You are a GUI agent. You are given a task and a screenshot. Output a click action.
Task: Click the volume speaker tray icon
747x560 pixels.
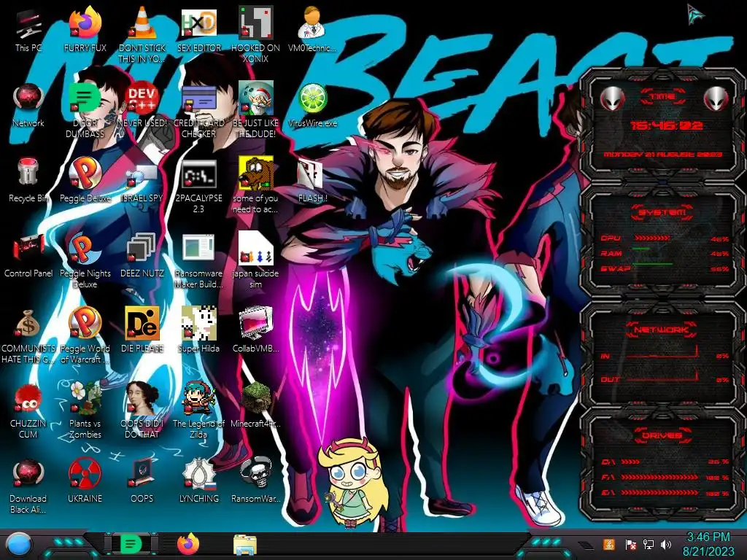[x=666, y=544]
